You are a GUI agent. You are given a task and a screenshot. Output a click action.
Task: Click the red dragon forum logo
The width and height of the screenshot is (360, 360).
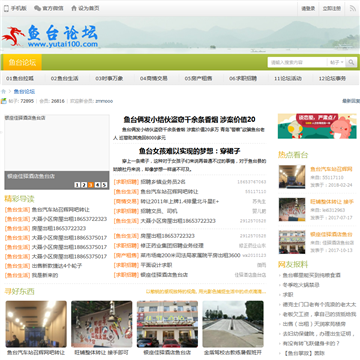(13, 37)
